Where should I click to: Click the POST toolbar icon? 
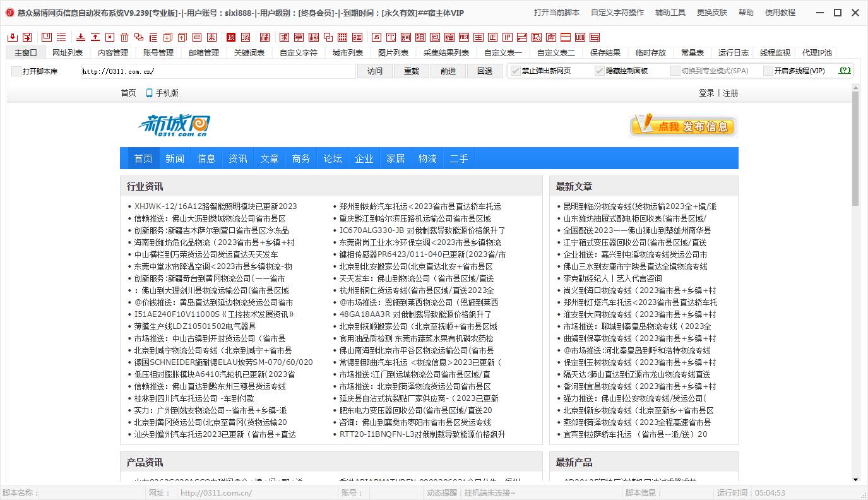pyautogui.click(x=464, y=37)
